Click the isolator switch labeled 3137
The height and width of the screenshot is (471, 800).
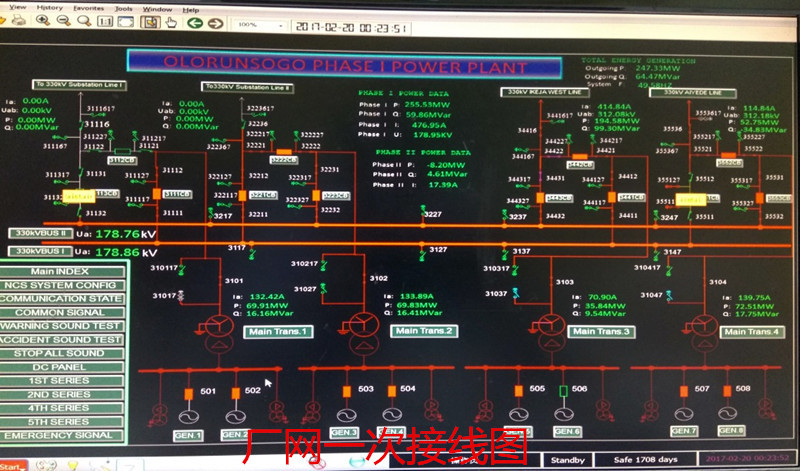(505, 254)
